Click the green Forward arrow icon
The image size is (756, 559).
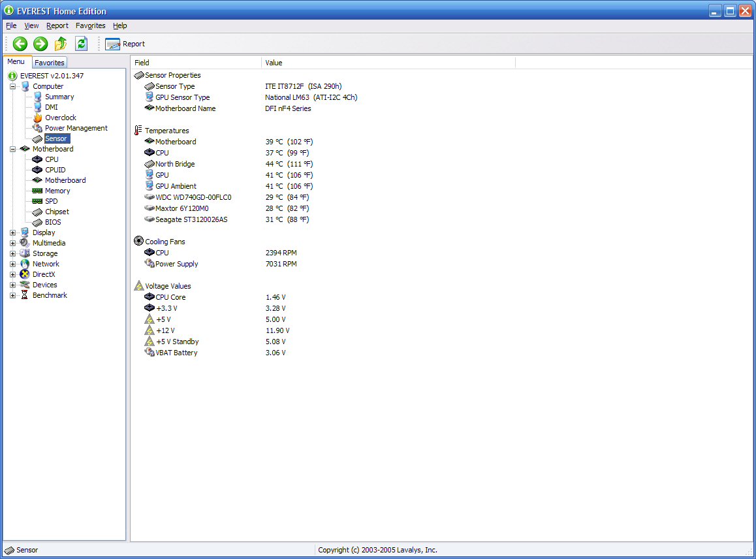pos(40,44)
